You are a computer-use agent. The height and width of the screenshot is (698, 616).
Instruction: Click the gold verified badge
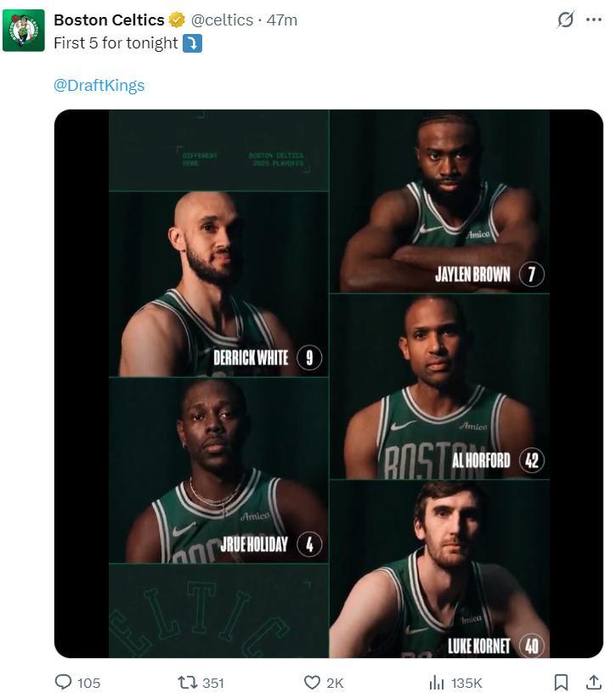coord(177,20)
